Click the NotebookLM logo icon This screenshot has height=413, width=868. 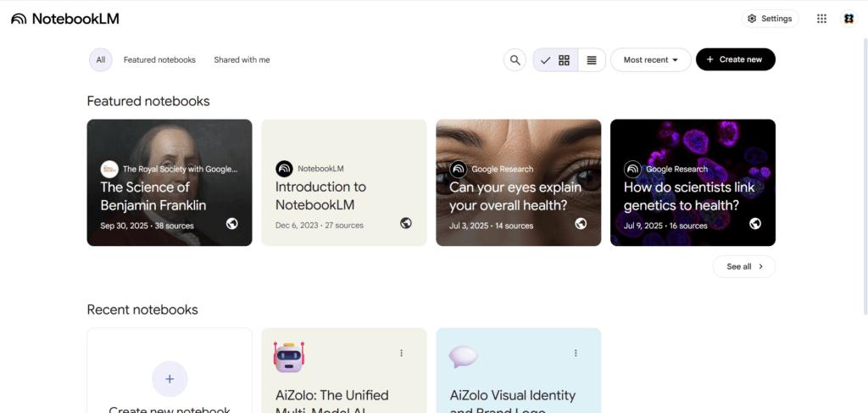click(19, 19)
